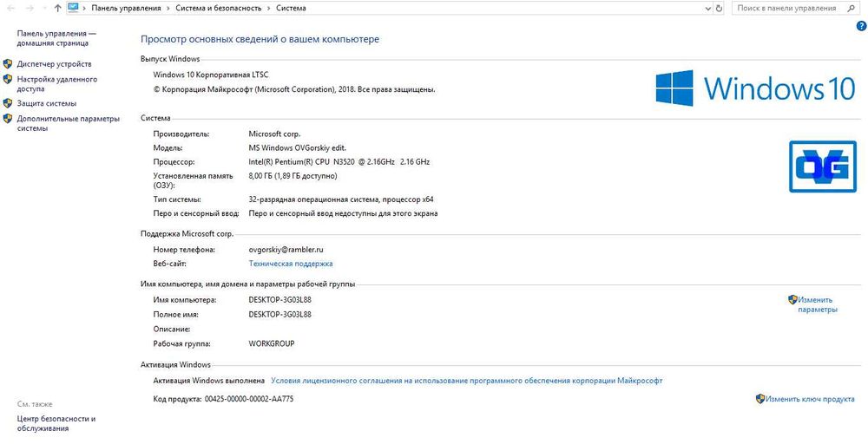This screenshot has height=444, width=868.
Task: Click the computer icon in address bar
Action: pyautogui.click(x=73, y=8)
